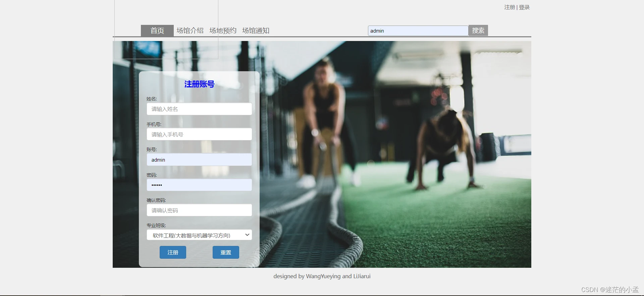Screen dimensions: 644x296
Task: Click the 姓名 input field
Action: point(199,109)
